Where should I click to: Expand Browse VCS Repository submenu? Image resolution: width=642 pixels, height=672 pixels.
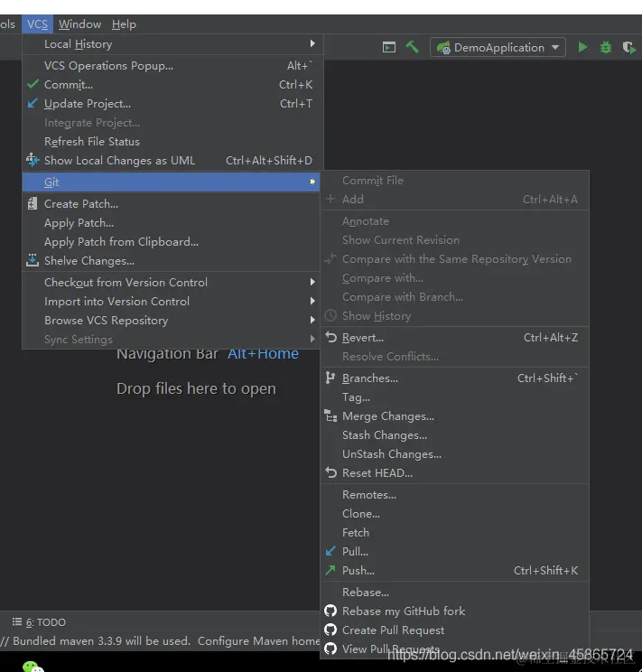pyautogui.click(x=172, y=320)
